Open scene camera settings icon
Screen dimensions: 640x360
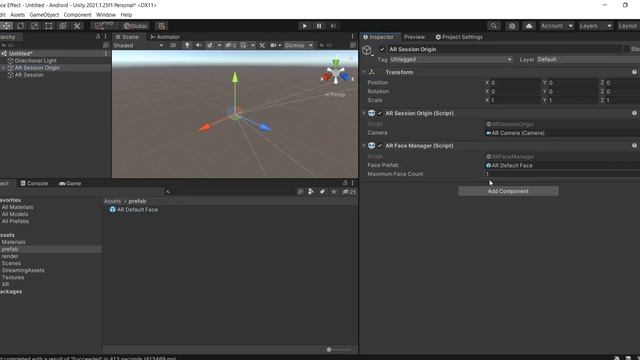273,45
